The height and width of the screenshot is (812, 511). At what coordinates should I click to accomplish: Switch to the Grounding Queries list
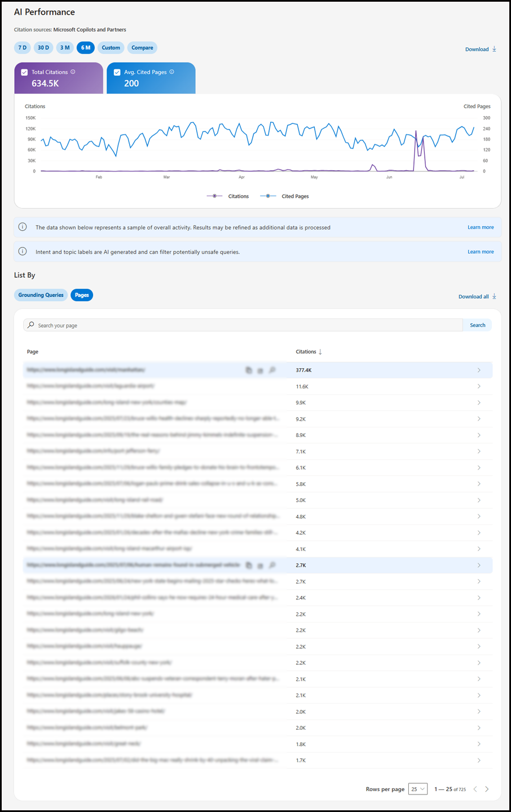[41, 295]
